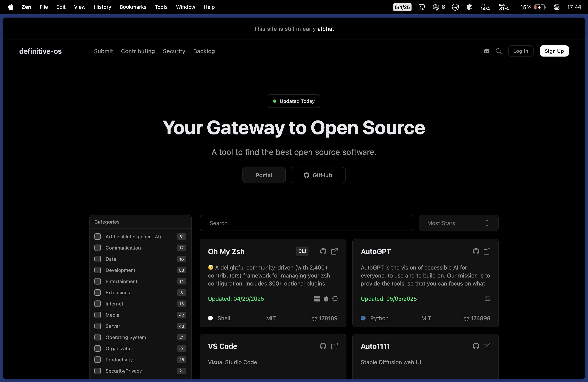Viewport: 588px width, 382px height.
Task: Click the Python language label
Action: [x=379, y=318]
